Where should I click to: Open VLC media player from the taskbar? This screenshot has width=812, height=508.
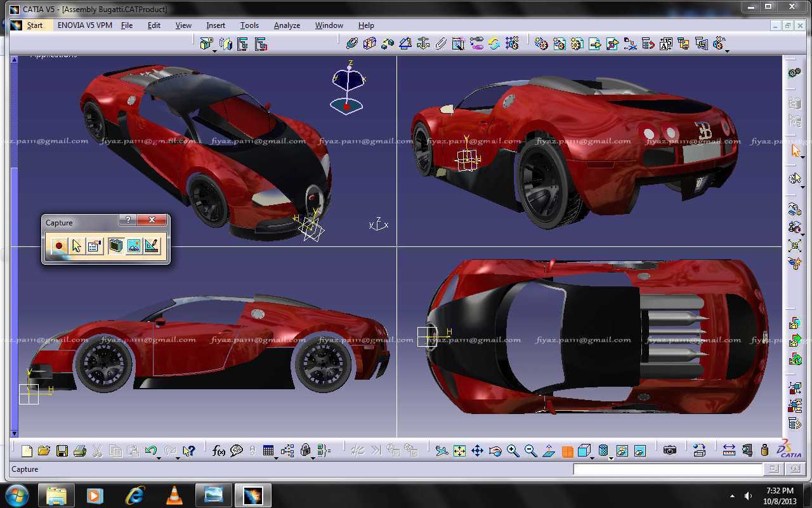coord(174,495)
